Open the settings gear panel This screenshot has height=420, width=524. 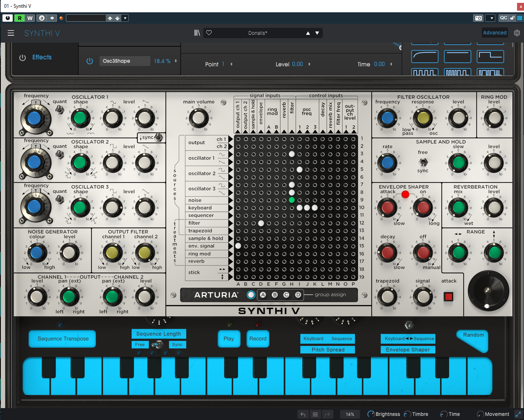(x=517, y=33)
